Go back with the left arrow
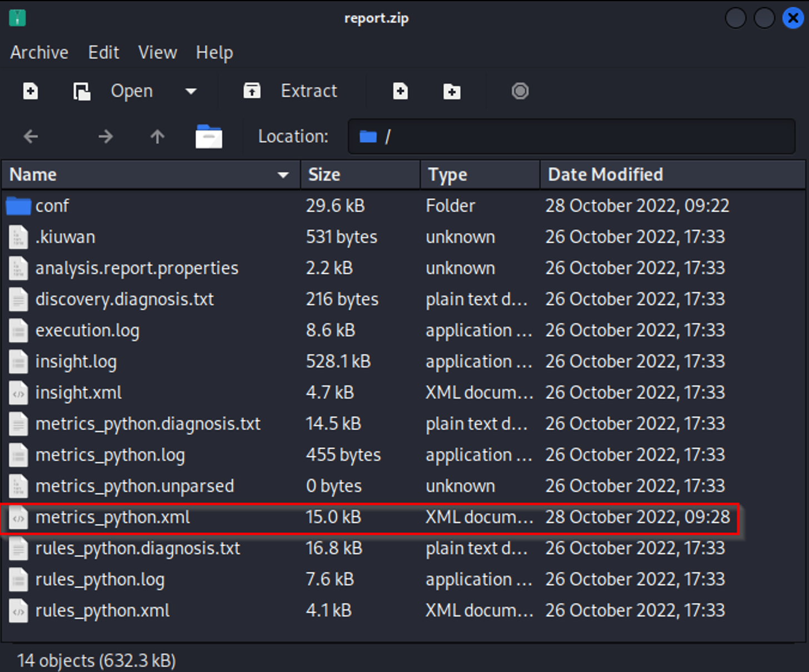 [31, 137]
